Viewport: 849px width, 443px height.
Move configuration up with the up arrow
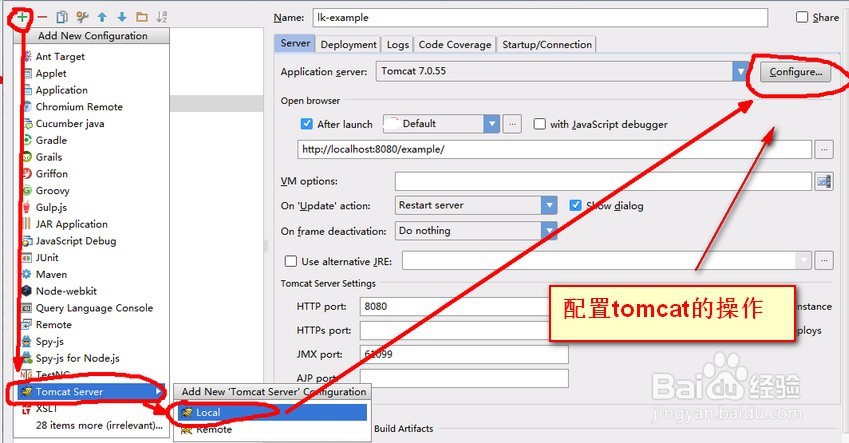(x=102, y=17)
